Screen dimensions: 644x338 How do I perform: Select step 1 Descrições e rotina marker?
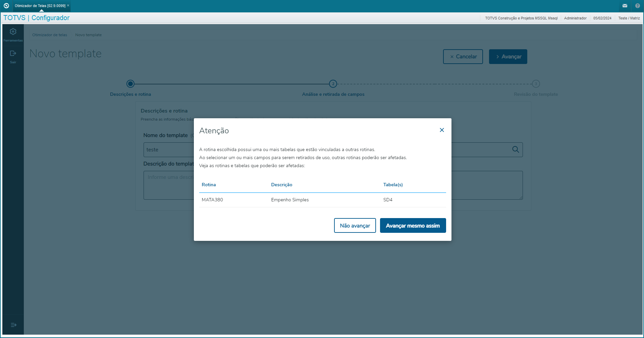pyautogui.click(x=130, y=84)
